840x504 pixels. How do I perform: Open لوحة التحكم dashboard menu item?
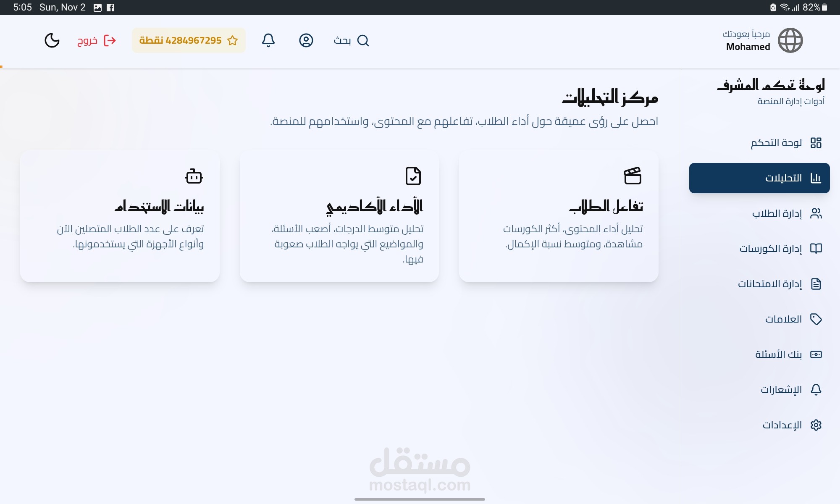click(785, 143)
